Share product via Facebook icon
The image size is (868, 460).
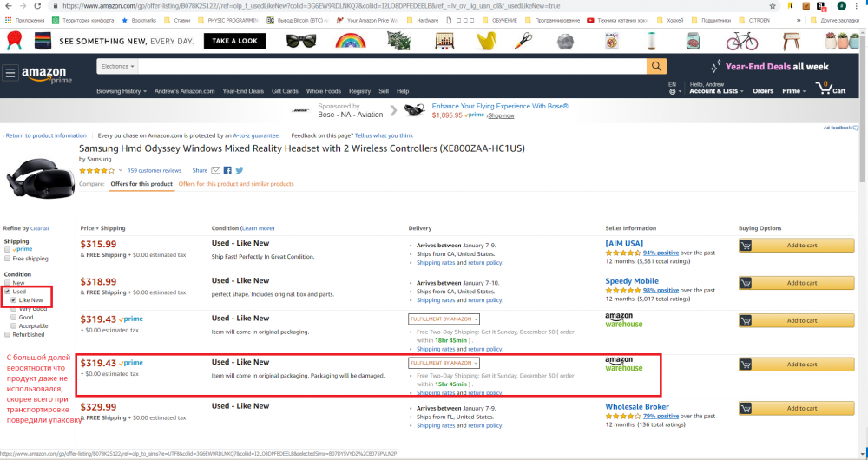click(x=228, y=170)
